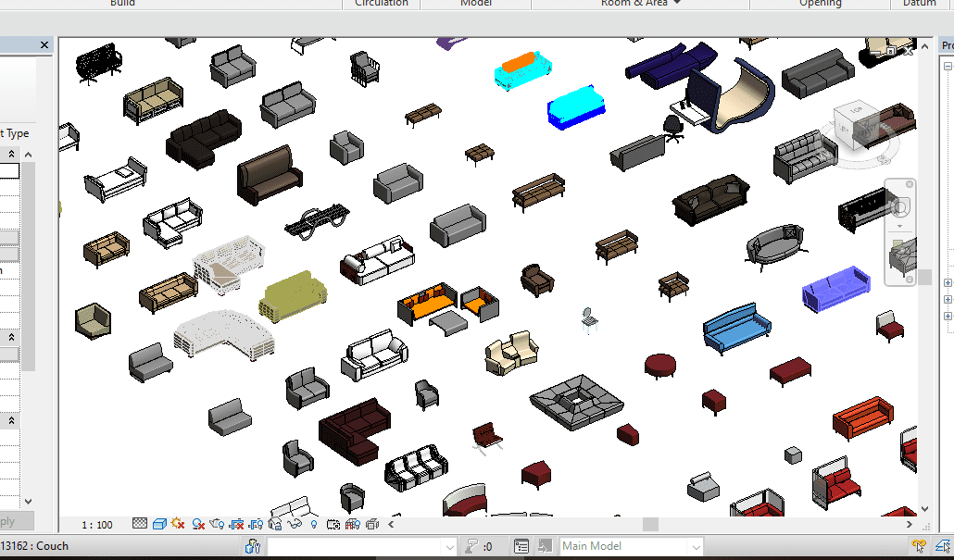Click the Temporary Hide/Isolate glasses icon

295,525
